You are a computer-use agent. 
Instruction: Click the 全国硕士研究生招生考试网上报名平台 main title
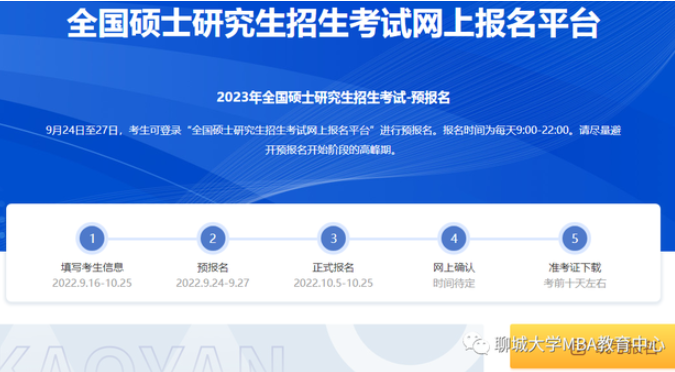(x=334, y=22)
